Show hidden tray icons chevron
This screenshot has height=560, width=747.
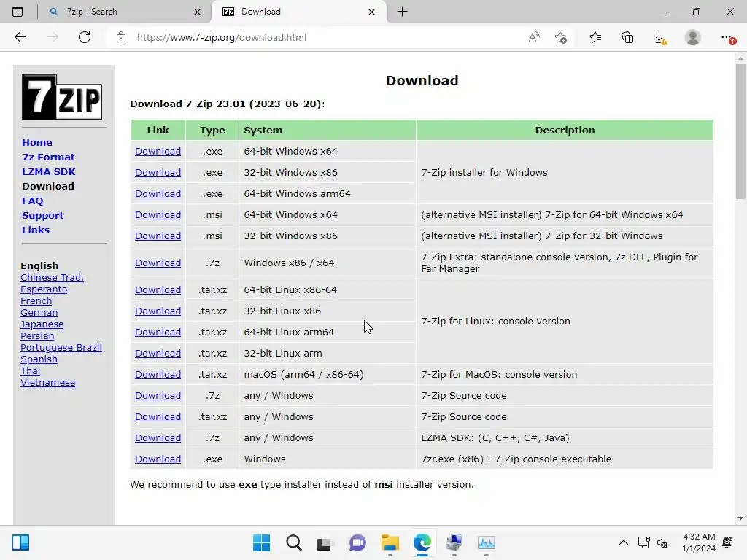pos(623,542)
